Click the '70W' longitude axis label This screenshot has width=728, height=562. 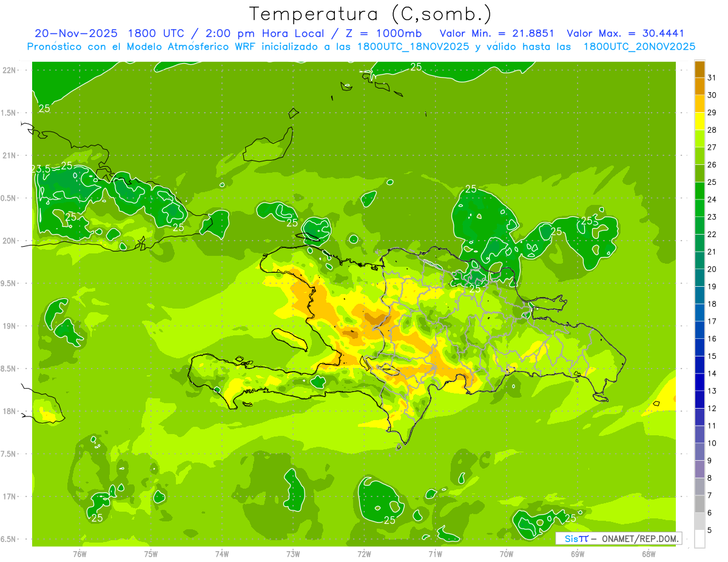(507, 554)
